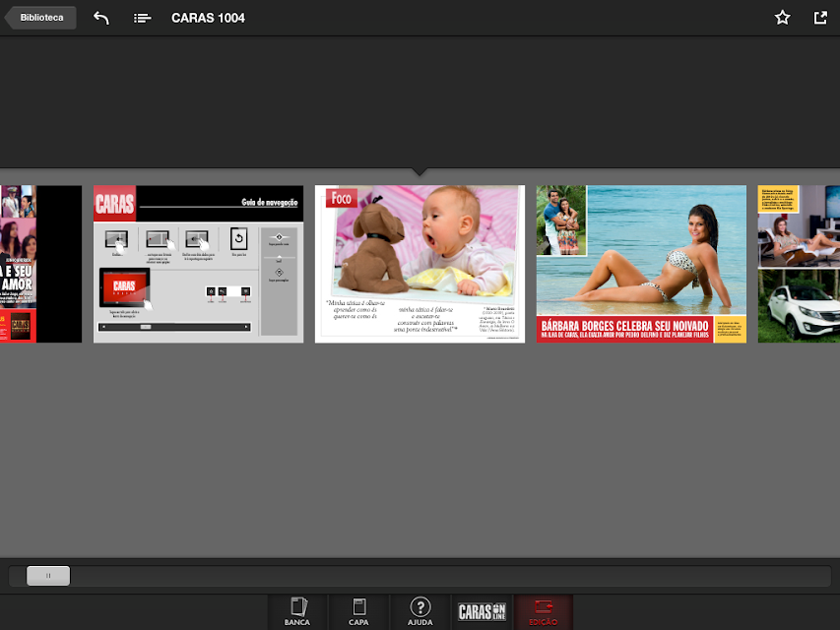Open the Banca newsstand icon
840x630 pixels.
click(297, 611)
